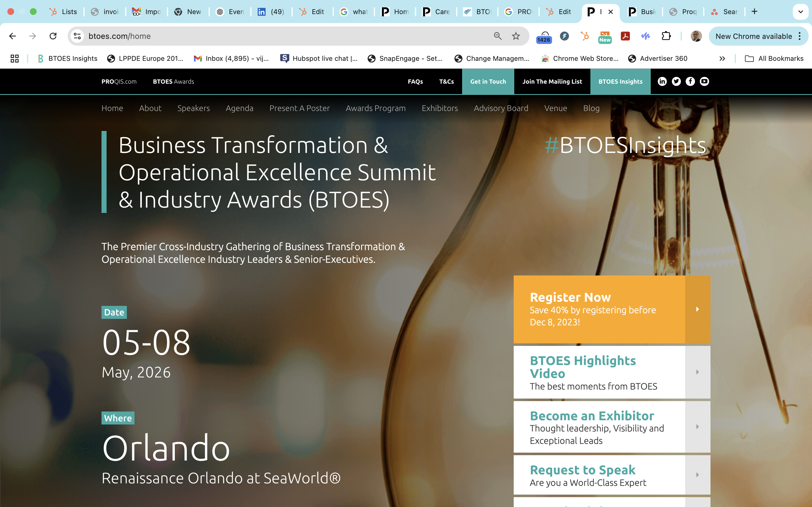This screenshot has width=812, height=507.
Task: Reload the btoes.com page
Action: click(53, 36)
